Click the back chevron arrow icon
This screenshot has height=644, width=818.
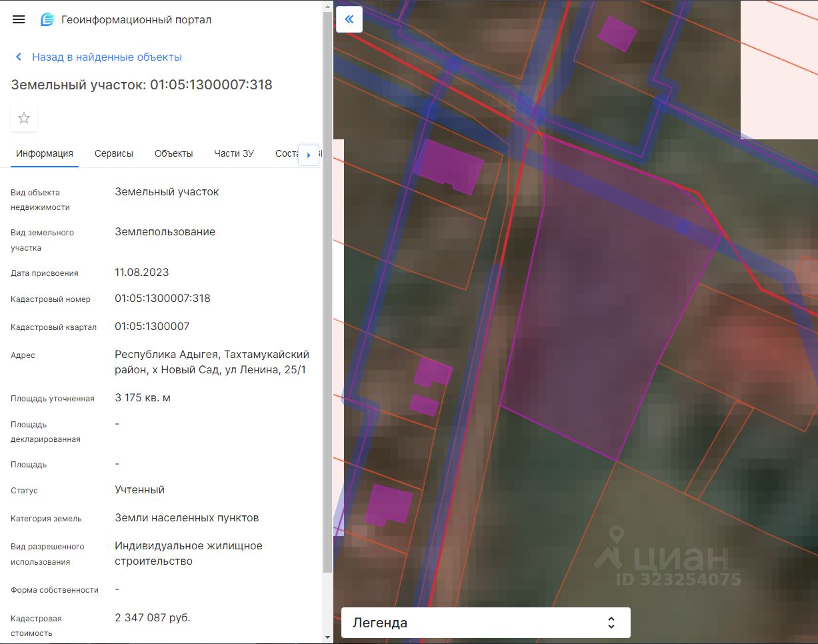(x=19, y=57)
